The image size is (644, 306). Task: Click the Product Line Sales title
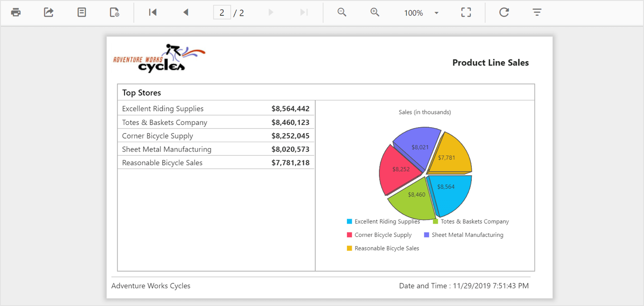pyautogui.click(x=491, y=63)
